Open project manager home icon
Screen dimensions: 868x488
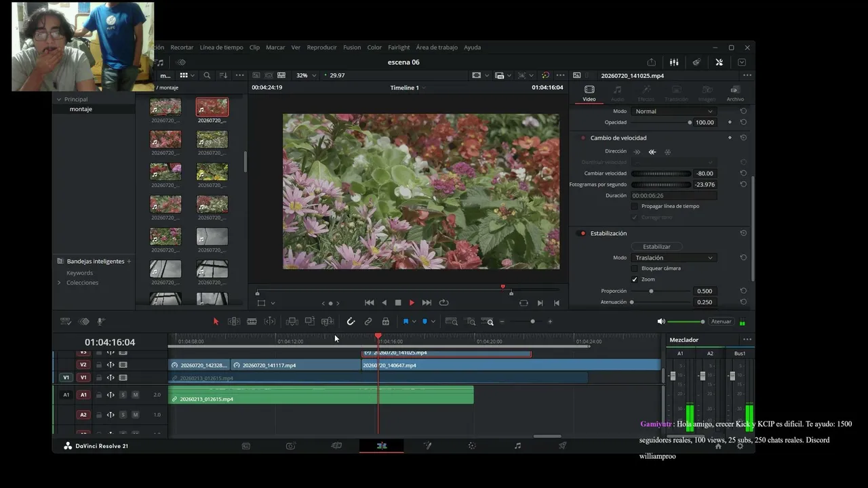[718, 446]
